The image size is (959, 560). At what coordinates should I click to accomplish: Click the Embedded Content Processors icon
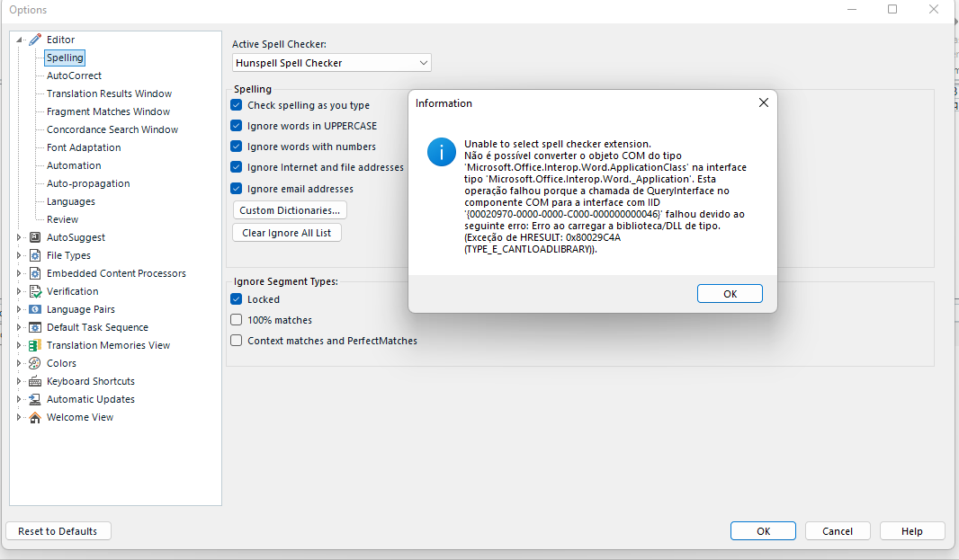tap(35, 273)
